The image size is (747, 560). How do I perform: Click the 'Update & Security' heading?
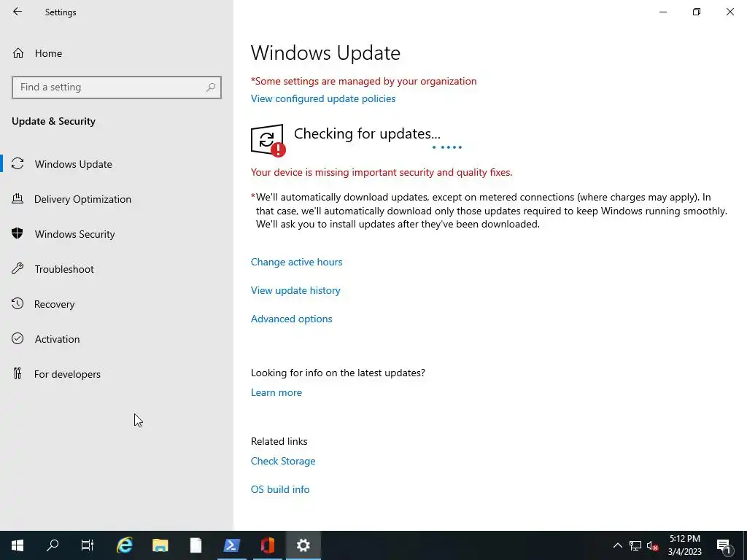pos(53,122)
